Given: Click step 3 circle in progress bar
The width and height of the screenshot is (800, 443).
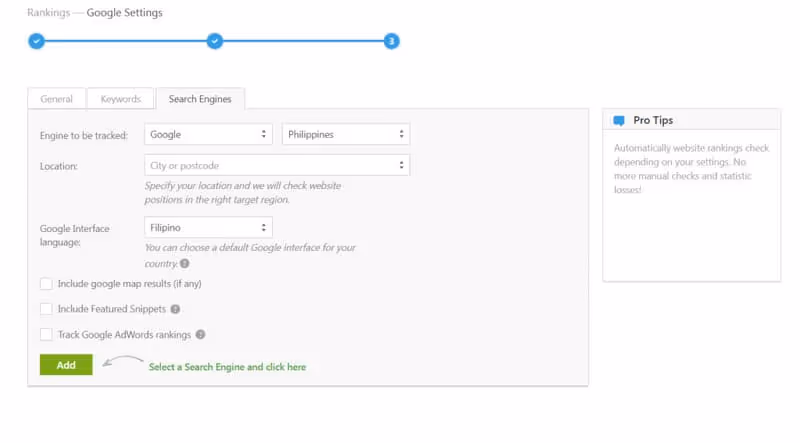Looking at the screenshot, I should point(391,41).
